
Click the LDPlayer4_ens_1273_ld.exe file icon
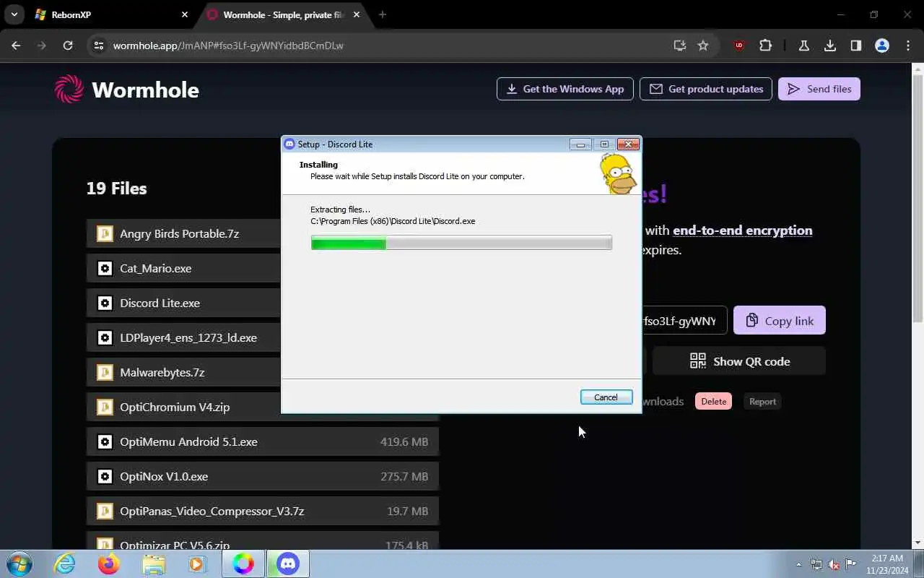105,337
